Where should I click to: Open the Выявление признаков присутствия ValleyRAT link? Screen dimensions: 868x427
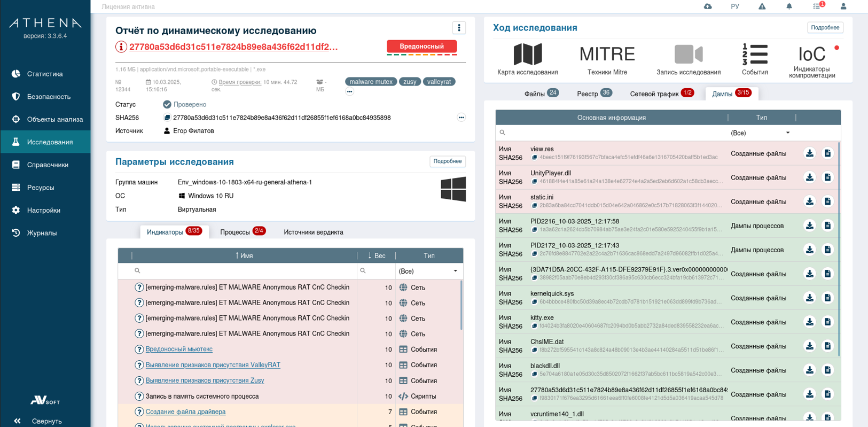point(213,365)
